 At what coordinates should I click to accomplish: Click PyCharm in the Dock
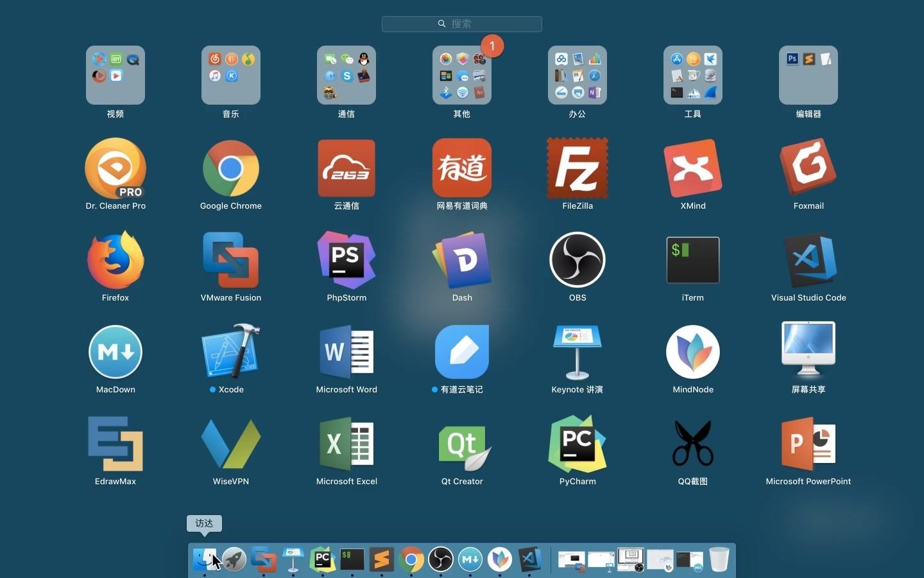[323, 559]
